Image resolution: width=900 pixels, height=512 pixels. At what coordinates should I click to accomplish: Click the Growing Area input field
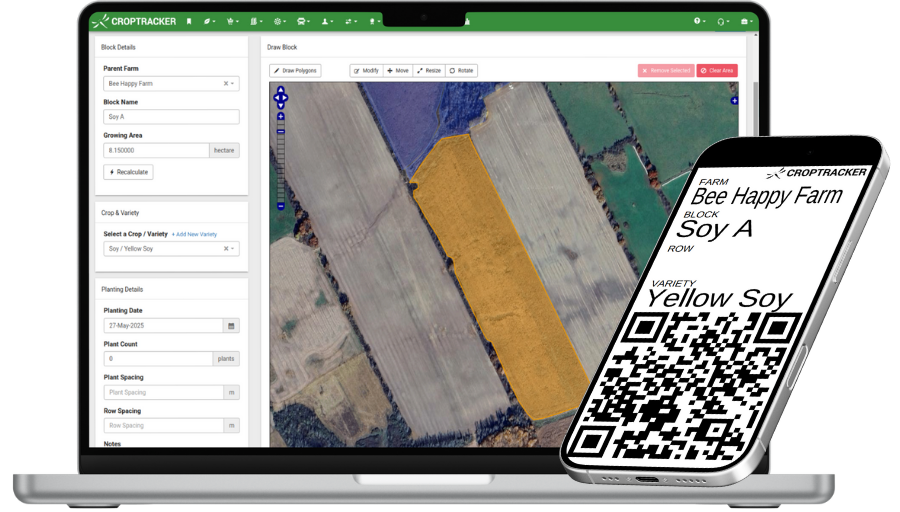[156, 150]
